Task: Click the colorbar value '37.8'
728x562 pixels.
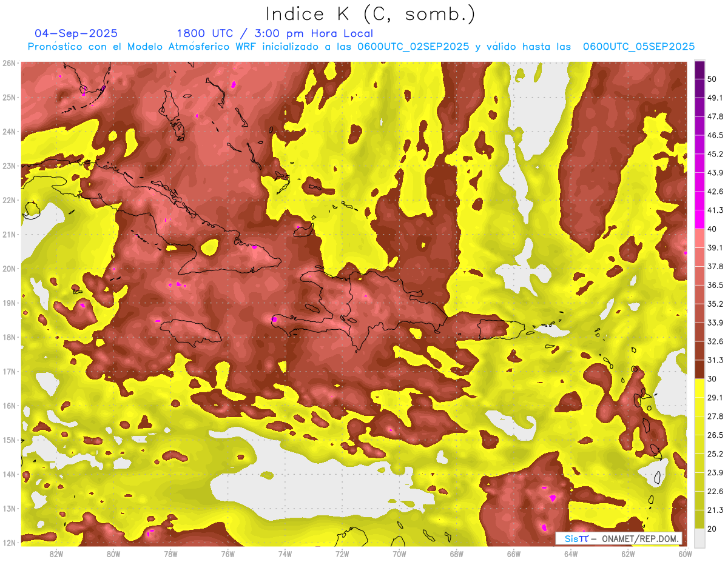Action: 715,266
